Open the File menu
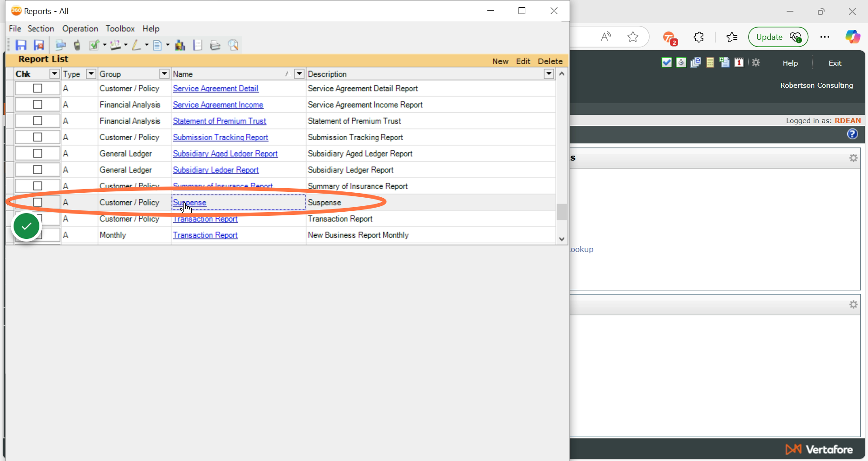The image size is (868, 461). click(15, 29)
